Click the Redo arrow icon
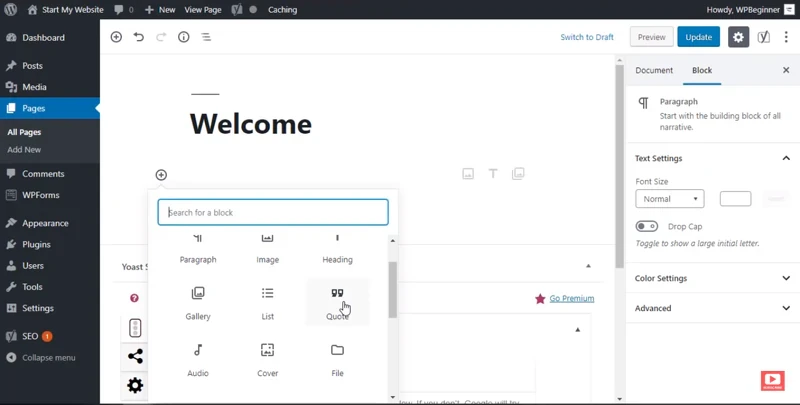The image size is (800, 405). (161, 37)
